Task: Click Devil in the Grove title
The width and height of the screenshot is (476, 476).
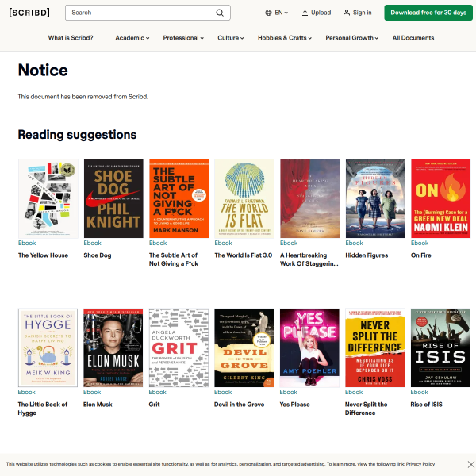Action: pos(240,405)
